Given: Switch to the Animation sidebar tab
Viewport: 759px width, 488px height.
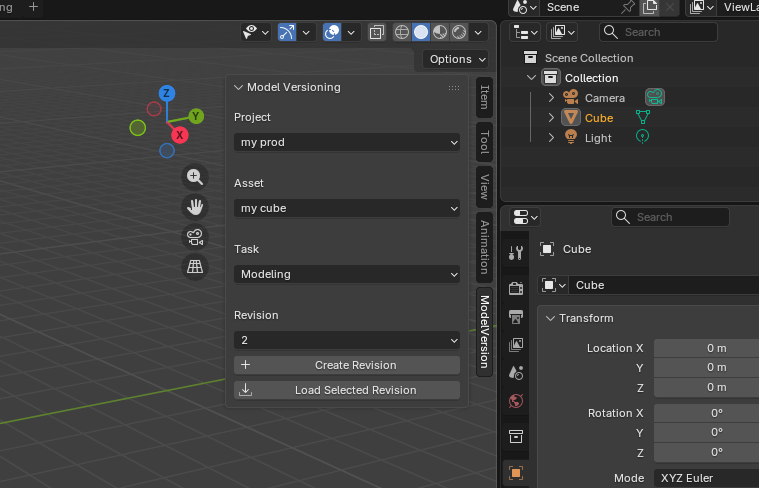Looking at the screenshot, I should (x=484, y=246).
